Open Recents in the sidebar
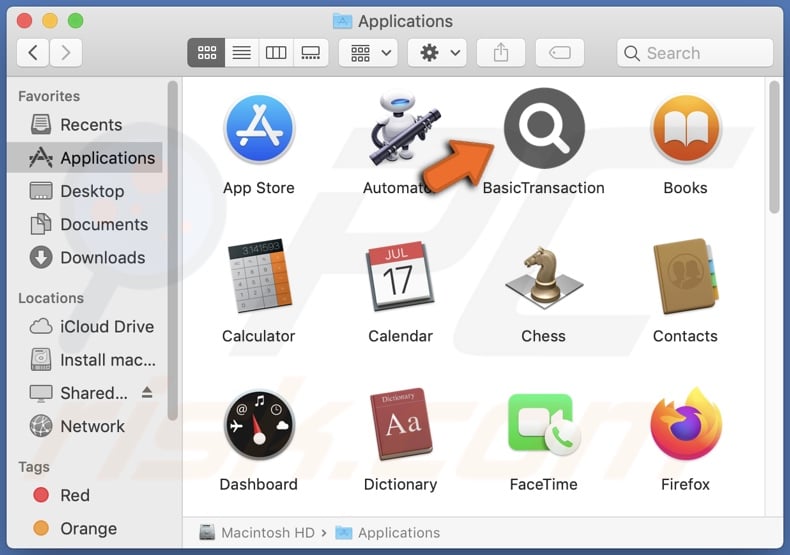The width and height of the screenshot is (790, 555). (85, 124)
